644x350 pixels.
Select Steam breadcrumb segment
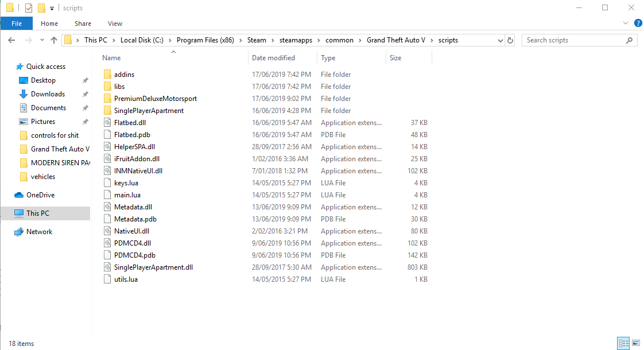257,40
